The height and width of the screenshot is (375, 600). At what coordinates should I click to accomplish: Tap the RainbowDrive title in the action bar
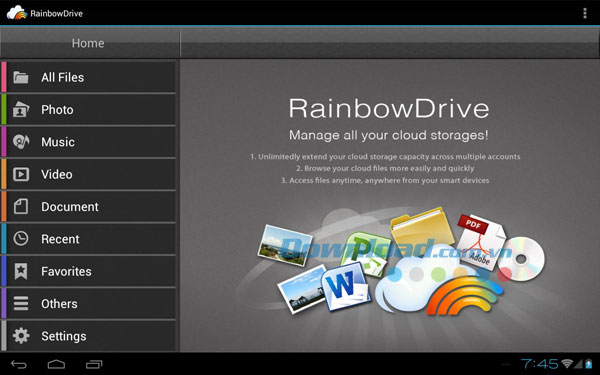click(56, 13)
